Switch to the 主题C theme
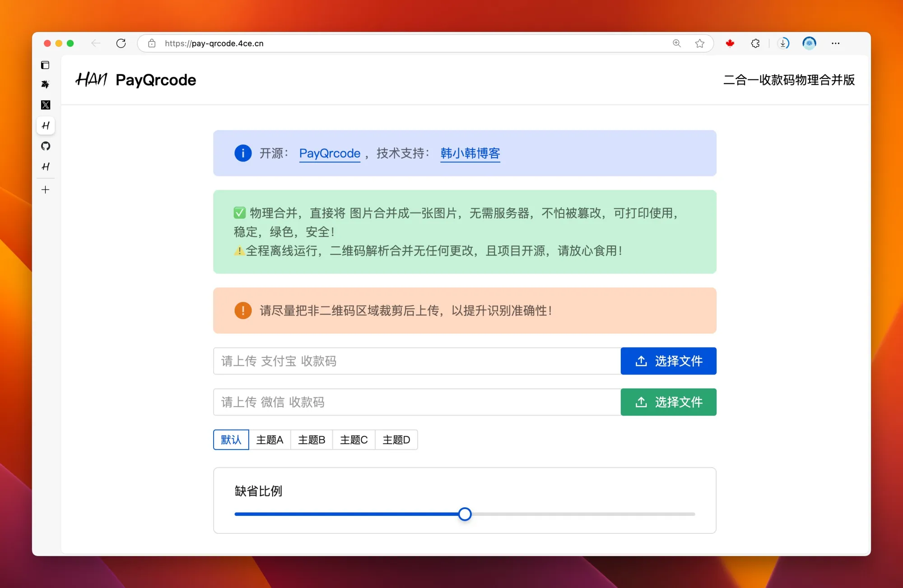 pyautogui.click(x=354, y=440)
